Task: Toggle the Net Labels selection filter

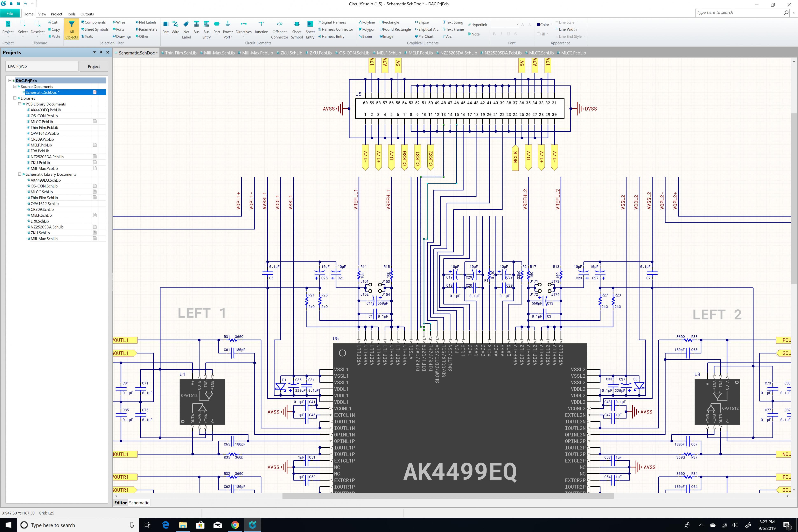Action: (x=146, y=22)
